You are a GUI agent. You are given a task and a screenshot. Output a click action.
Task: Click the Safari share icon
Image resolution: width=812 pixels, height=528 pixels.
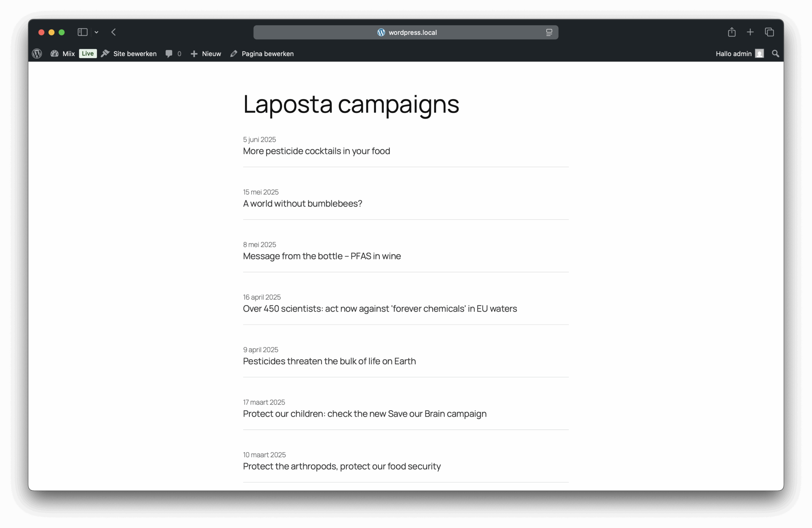(x=731, y=32)
